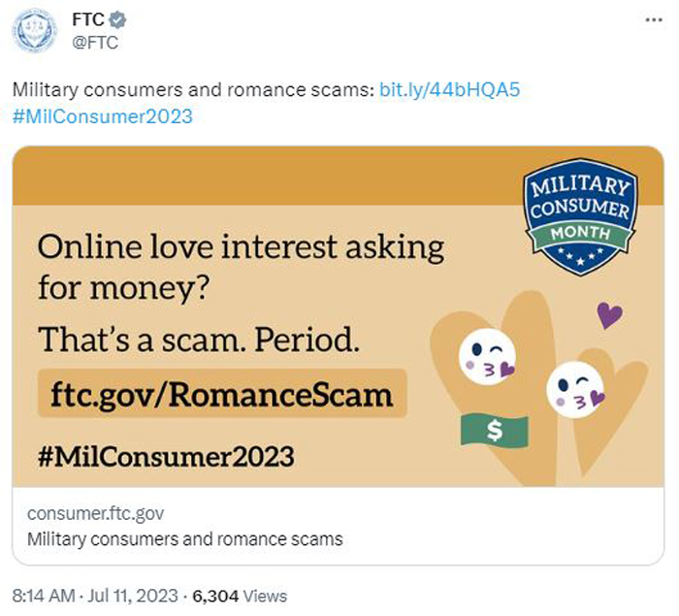Click the FTC display name
Screen dimensions: 679x616
click(x=88, y=20)
